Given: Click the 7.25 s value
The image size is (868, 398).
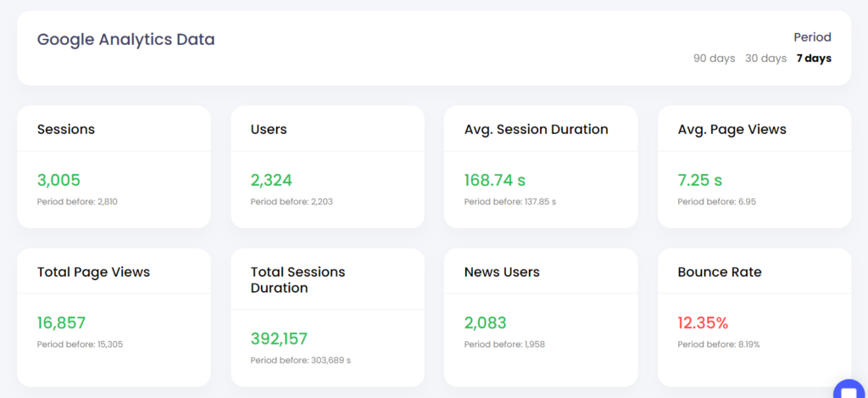Looking at the screenshot, I should point(699,180).
